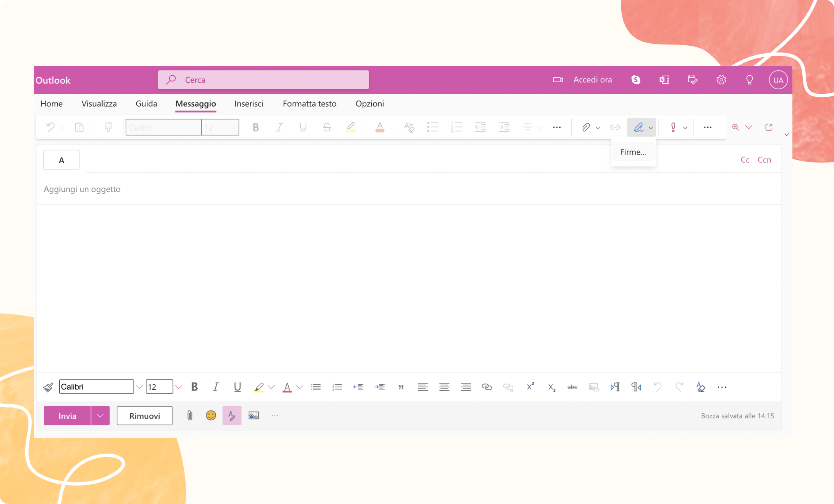This screenshot has width=834, height=504.
Task: Toggle italic in bottom formatting toolbar
Action: pyautogui.click(x=216, y=387)
